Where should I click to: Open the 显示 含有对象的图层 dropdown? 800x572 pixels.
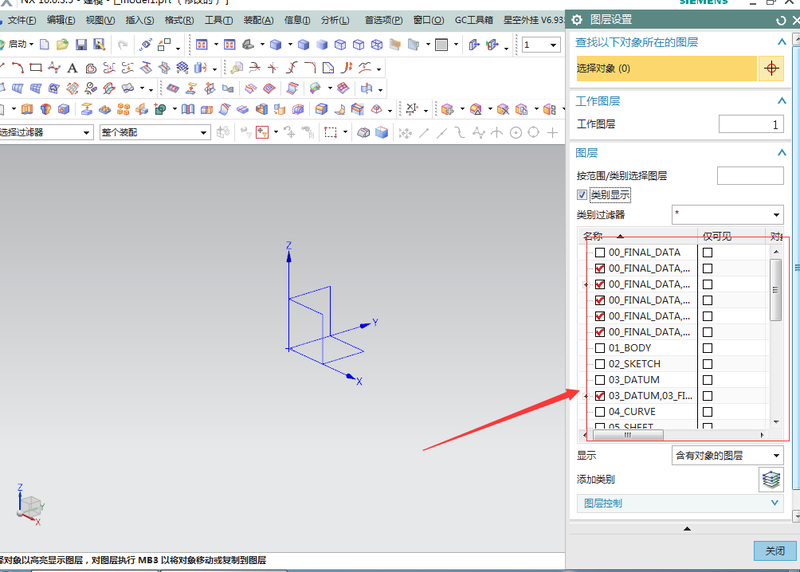[728, 455]
